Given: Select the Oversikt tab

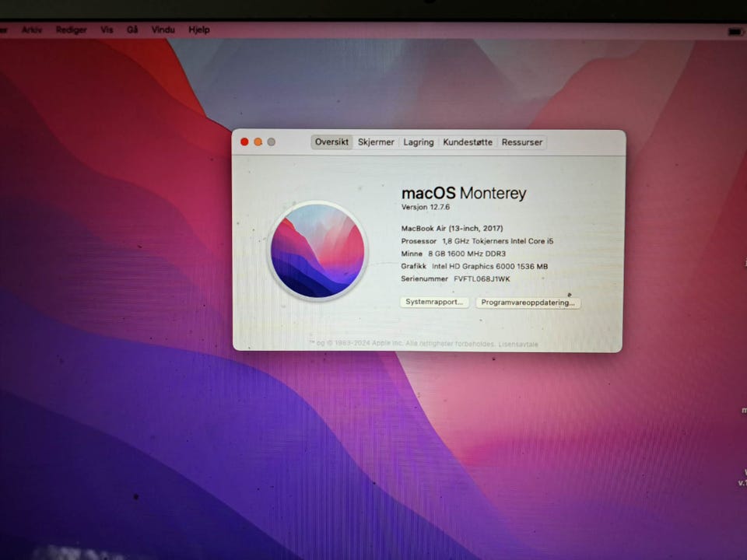Looking at the screenshot, I should (x=331, y=142).
